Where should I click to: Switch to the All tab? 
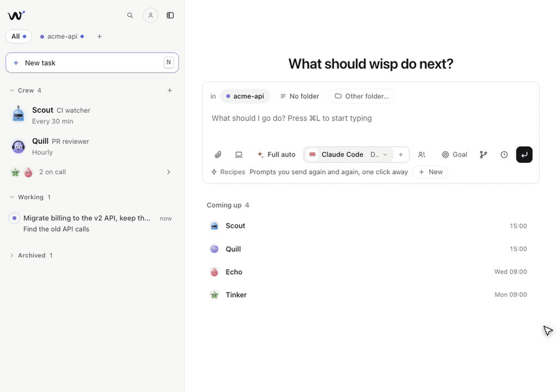[19, 37]
